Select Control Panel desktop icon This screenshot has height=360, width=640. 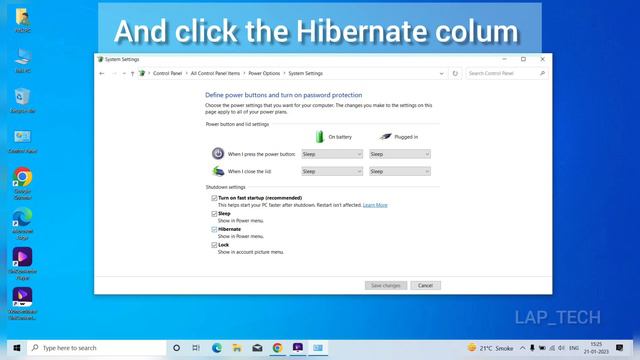click(x=22, y=141)
